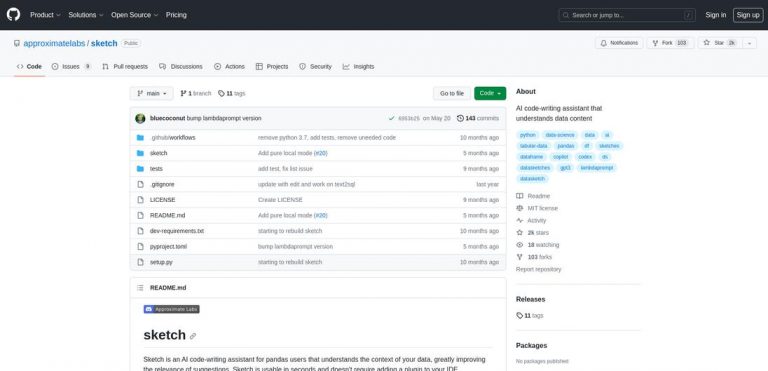768x371 pixels.
Task: Select the python topic tag
Action: click(x=528, y=135)
